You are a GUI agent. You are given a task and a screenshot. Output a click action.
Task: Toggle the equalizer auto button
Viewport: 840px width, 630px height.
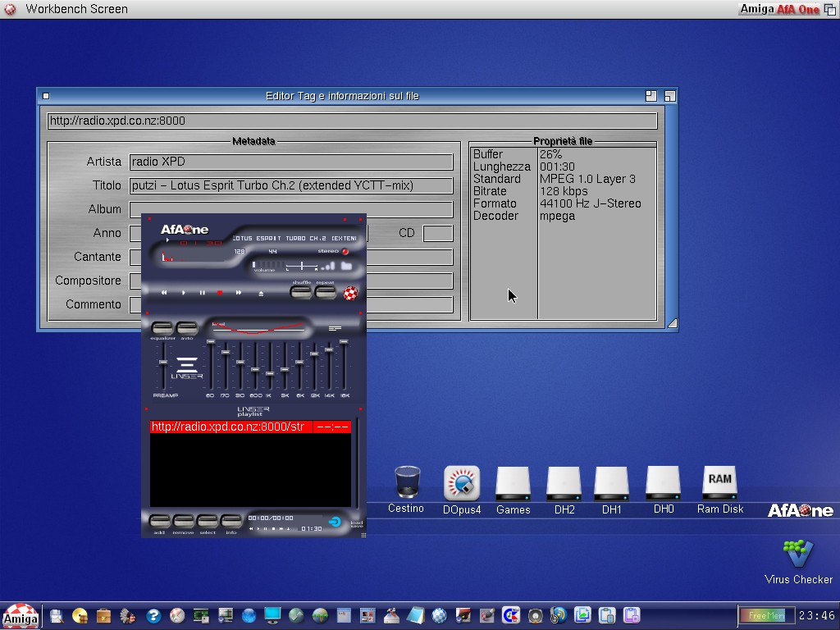[187, 329]
